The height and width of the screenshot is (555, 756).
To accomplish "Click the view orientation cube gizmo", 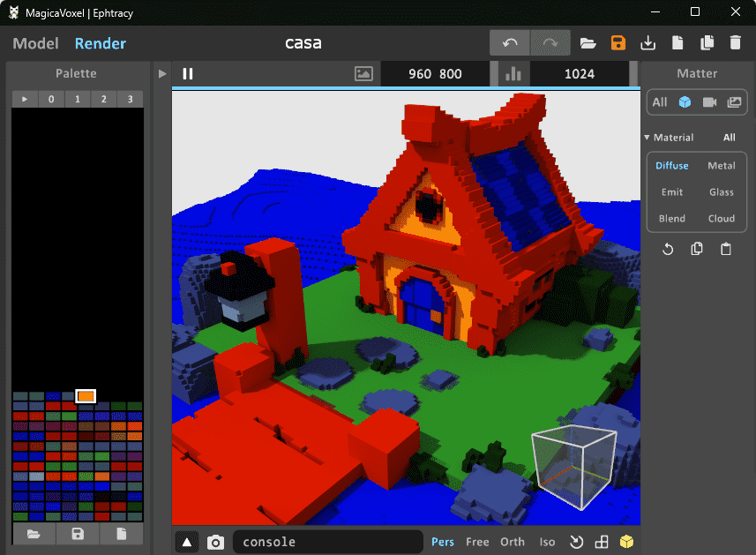I will [x=573, y=466].
